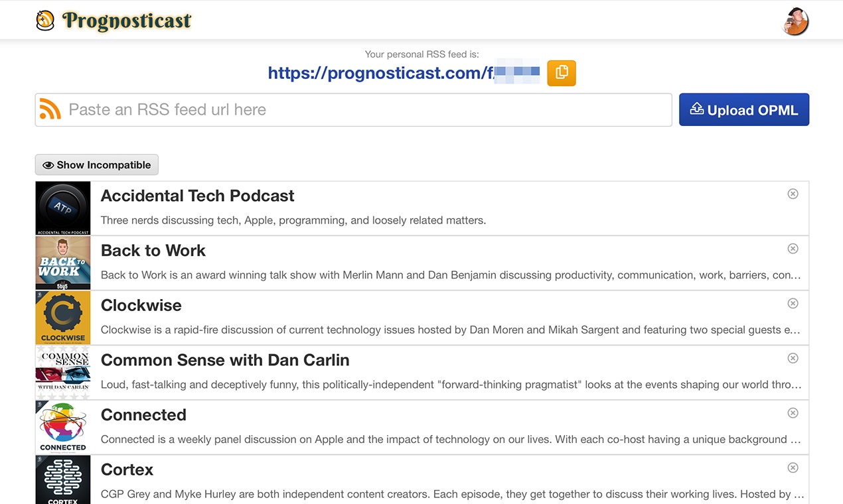Click 'CGP Grey and Myke Hurley' description
843x504 pixels.
(451, 494)
